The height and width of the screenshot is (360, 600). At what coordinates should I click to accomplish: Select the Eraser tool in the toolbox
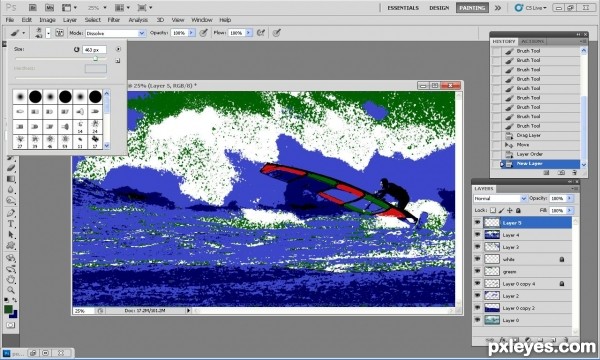pyautogui.click(x=11, y=168)
